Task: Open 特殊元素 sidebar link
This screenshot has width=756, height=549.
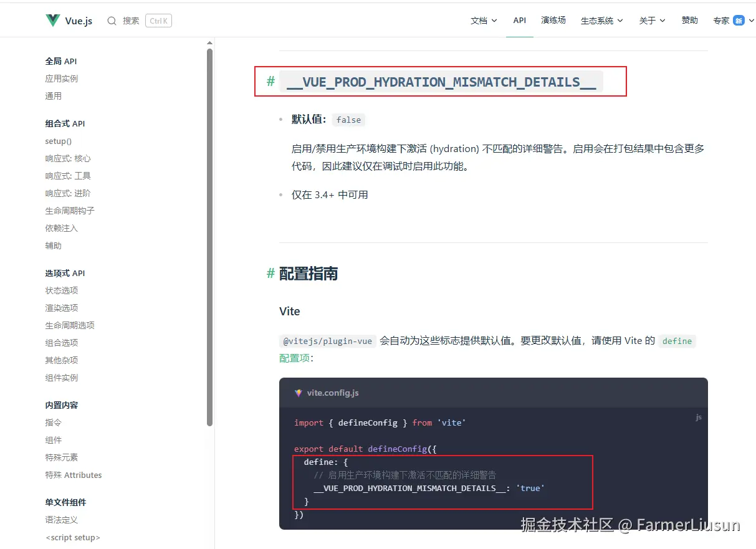Action: 61,457
